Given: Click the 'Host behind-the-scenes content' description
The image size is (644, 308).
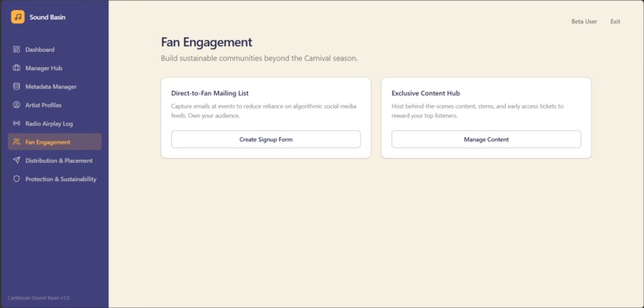Looking at the screenshot, I should click(x=478, y=111).
